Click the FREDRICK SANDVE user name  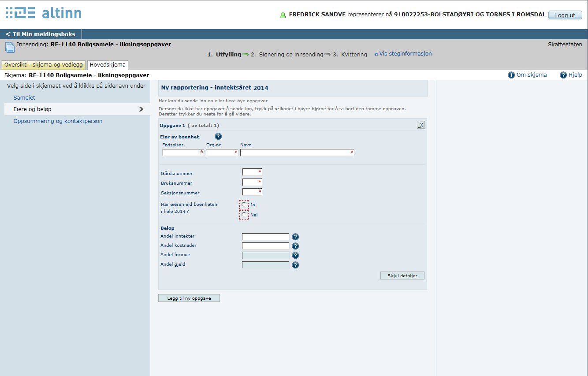pyautogui.click(x=317, y=15)
